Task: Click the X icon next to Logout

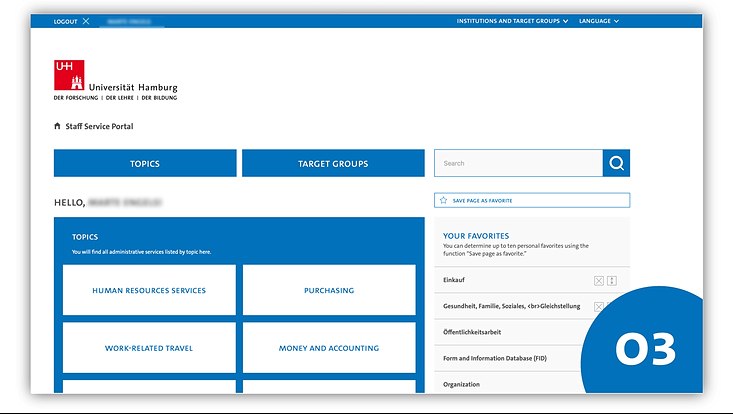Action: pos(86,21)
